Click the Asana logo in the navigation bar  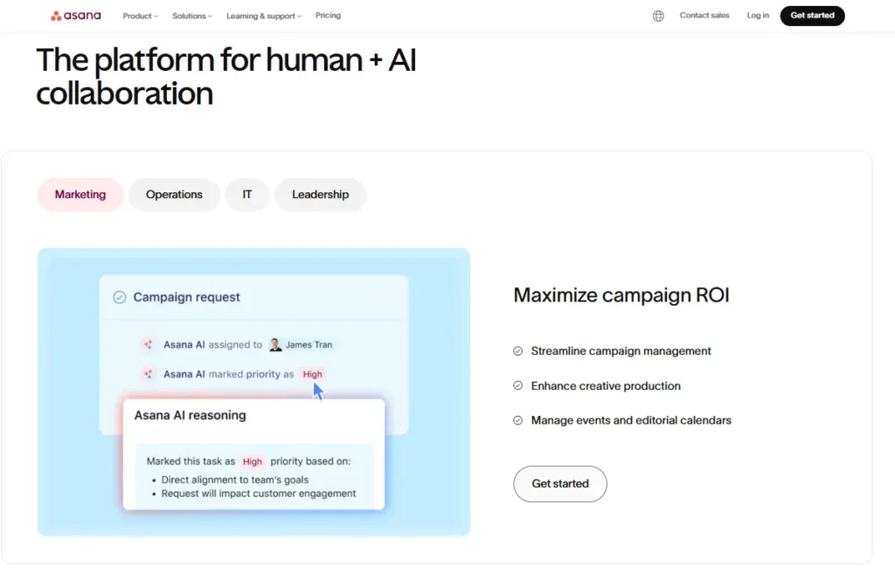coord(75,15)
